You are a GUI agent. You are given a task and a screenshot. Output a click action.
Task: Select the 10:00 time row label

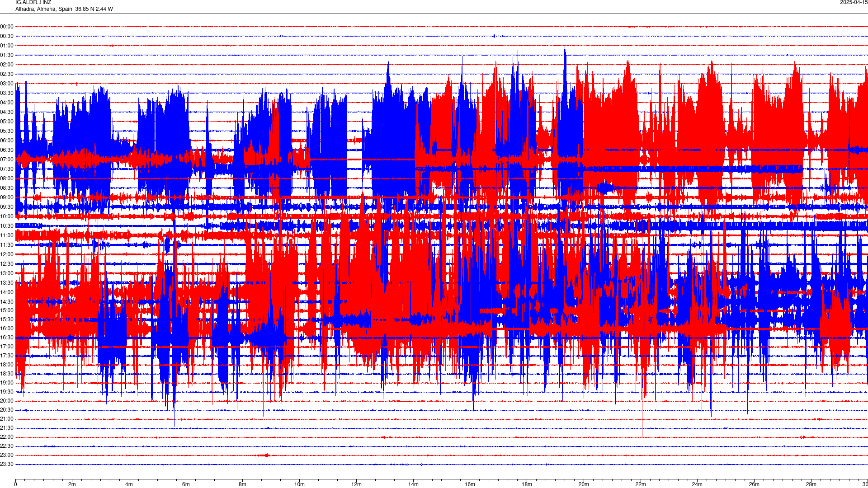(x=7, y=216)
